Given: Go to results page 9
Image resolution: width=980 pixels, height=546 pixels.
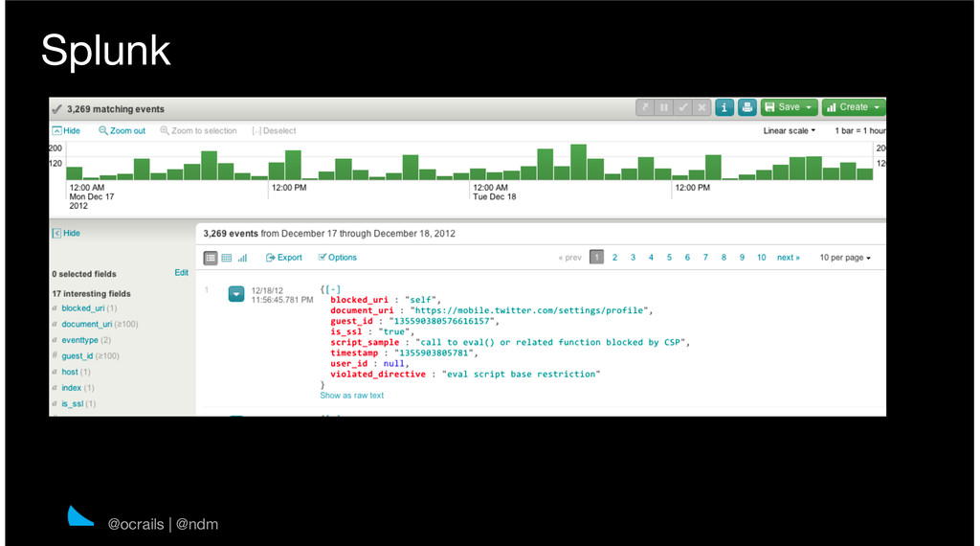Looking at the screenshot, I should (742, 258).
